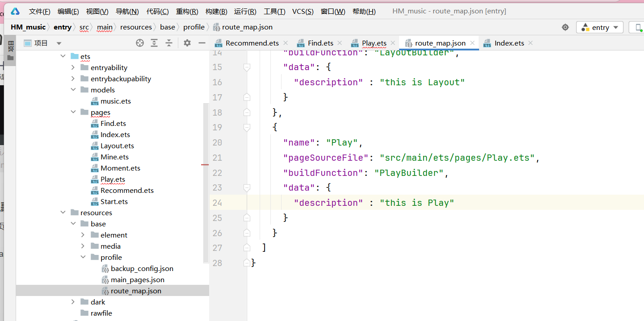The width and height of the screenshot is (644, 321).
Task: Collapse the resources folder
Action: [63, 213]
